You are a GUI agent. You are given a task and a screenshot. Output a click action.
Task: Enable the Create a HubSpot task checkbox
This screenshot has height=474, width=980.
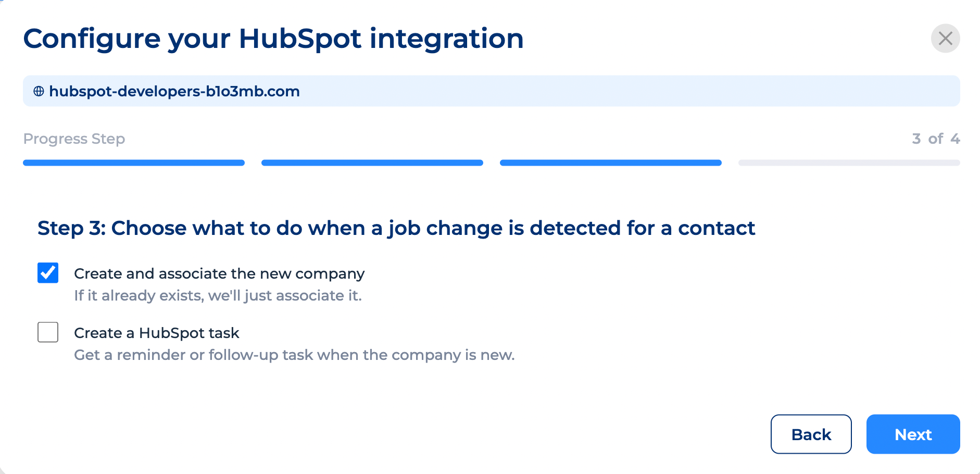coord(48,332)
